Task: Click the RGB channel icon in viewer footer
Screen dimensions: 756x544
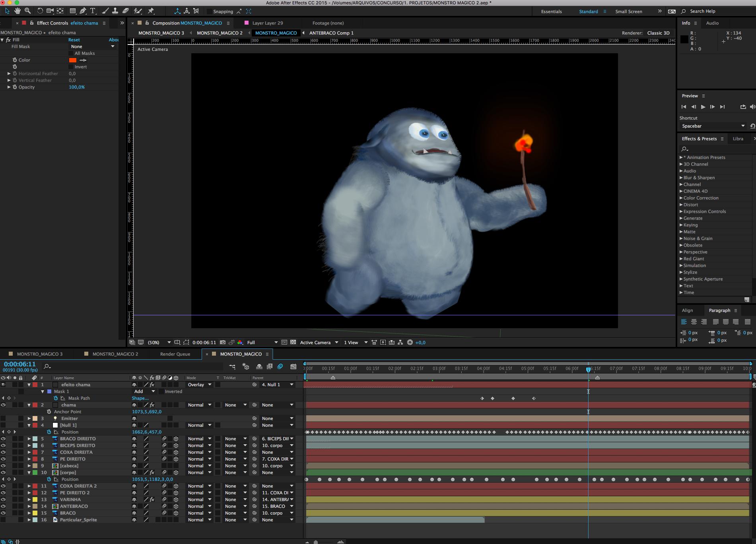Action: coord(240,343)
